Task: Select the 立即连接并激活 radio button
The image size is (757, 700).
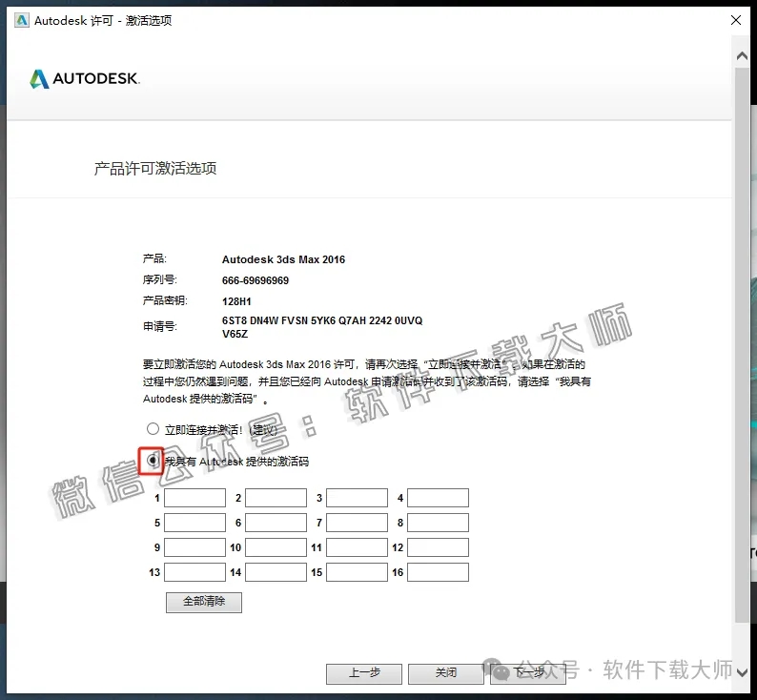Action: point(153,429)
